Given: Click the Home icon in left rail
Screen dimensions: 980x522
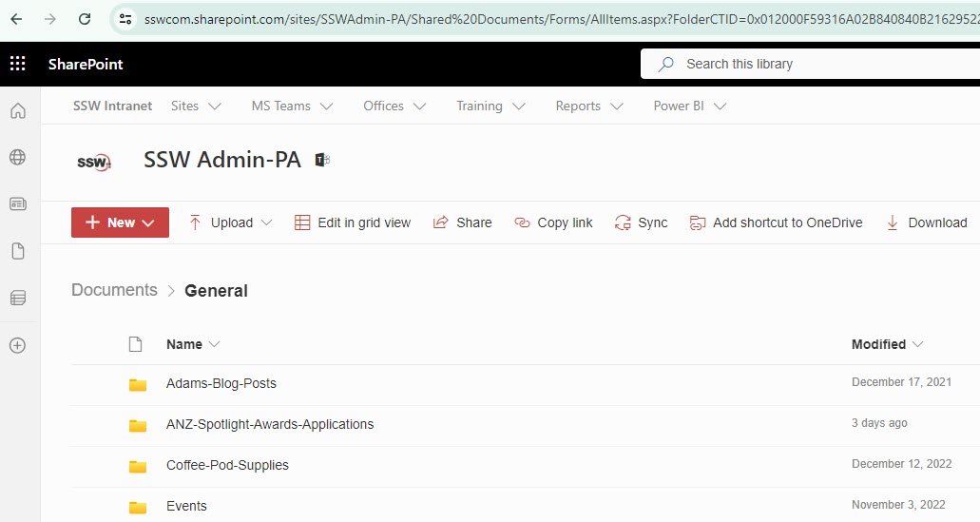Looking at the screenshot, I should click(17, 111).
